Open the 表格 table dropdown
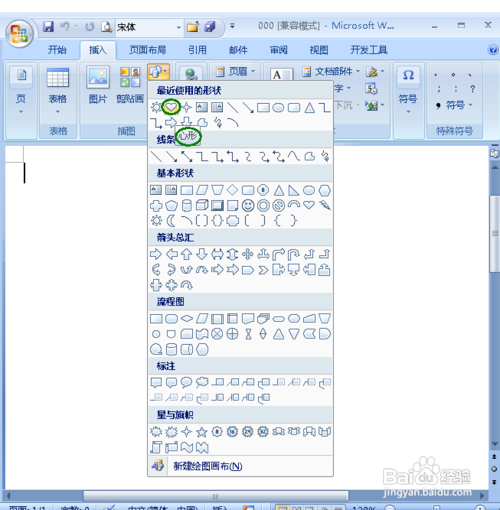The image size is (500, 510). click(58, 90)
